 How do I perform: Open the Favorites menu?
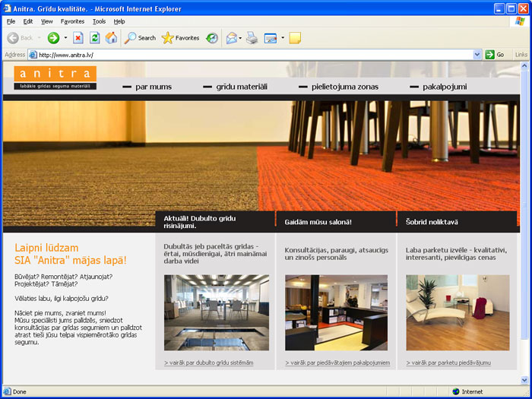72,21
